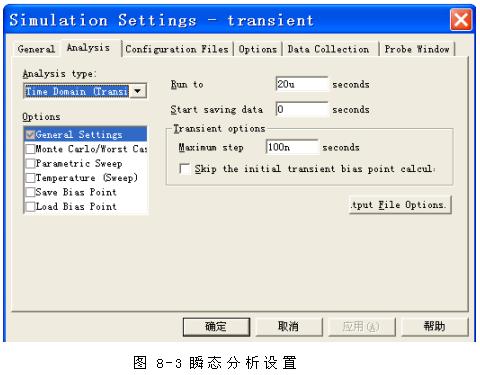Tick the Load Bias Point checkbox
The image size is (480, 375).
(30, 206)
